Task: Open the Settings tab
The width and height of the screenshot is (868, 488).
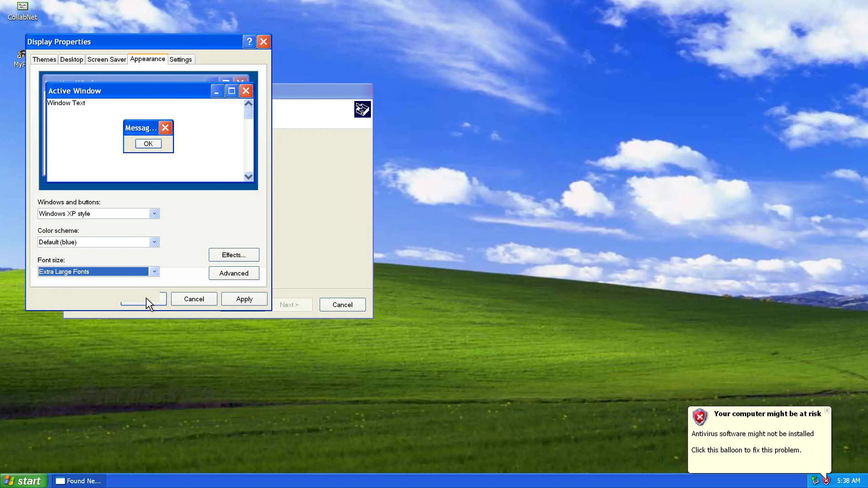Action: click(180, 59)
